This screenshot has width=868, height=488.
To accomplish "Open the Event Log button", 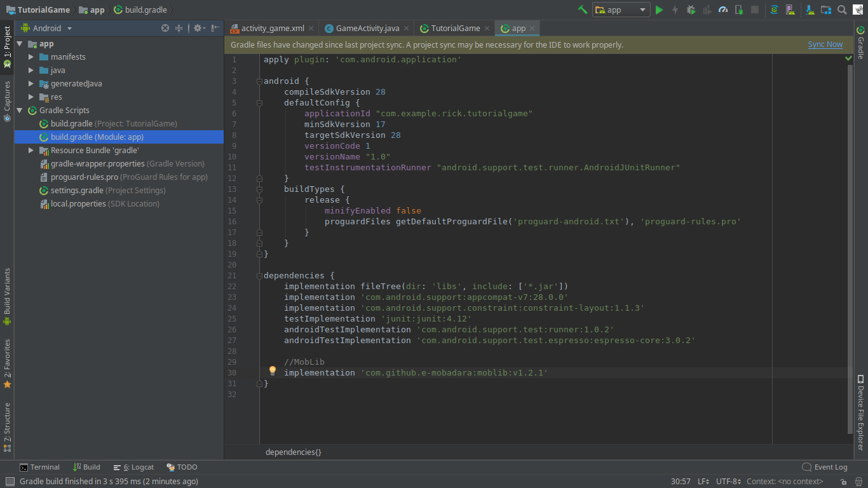I will pos(825,467).
